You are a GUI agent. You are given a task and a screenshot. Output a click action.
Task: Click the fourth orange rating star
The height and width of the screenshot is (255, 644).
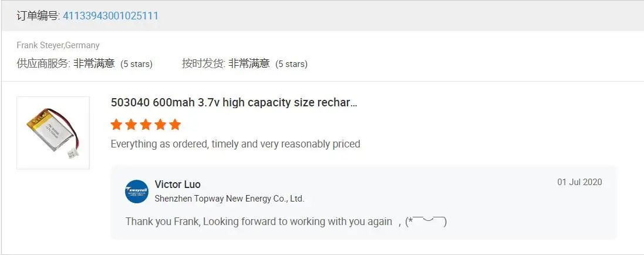160,125
